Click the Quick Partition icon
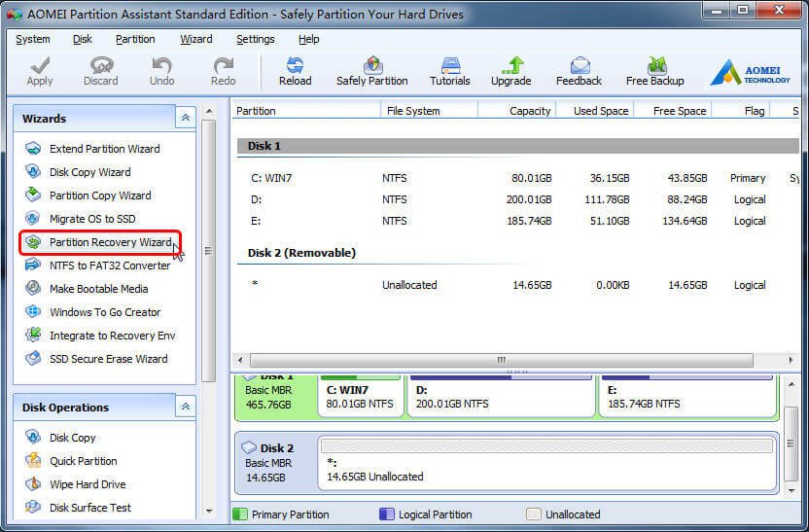 tap(33, 460)
